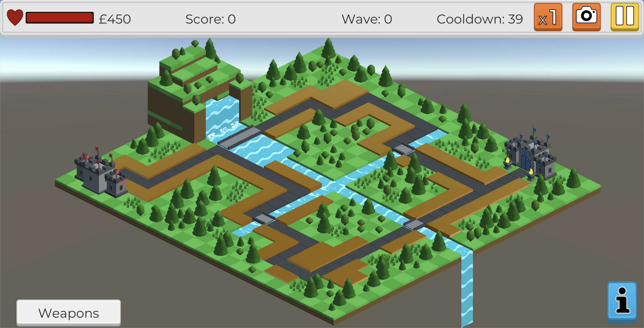Open the Weapons panel

(69, 312)
